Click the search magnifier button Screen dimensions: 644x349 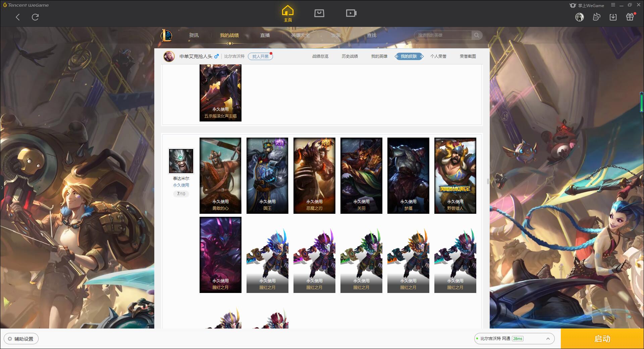pyautogui.click(x=477, y=35)
